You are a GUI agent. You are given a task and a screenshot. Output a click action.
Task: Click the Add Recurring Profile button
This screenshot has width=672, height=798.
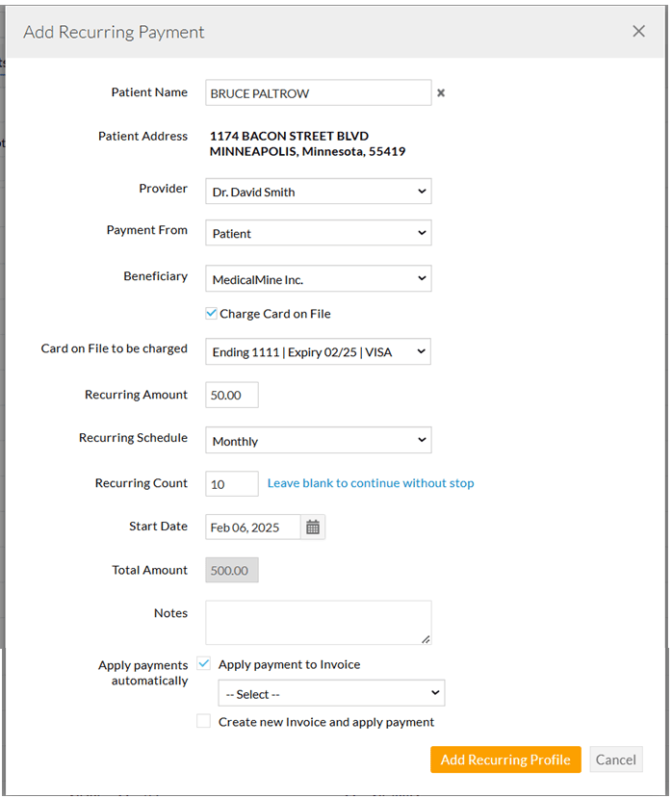tap(505, 759)
